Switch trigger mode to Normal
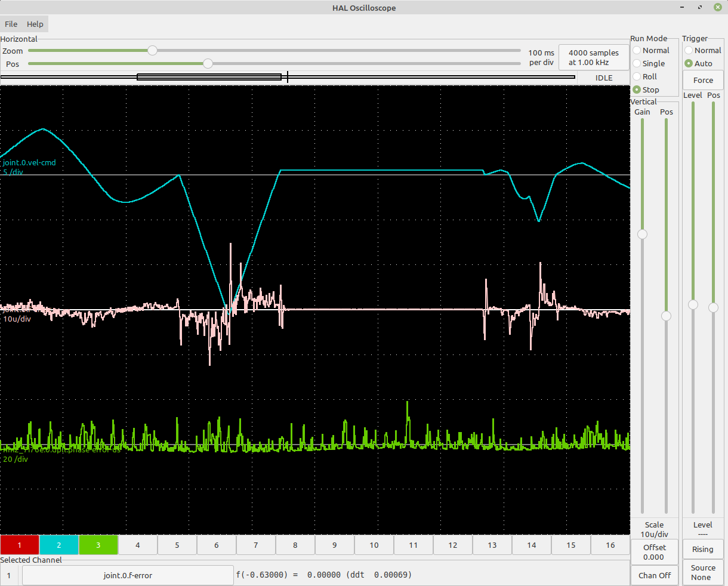728x586 pixels. [688, 50]
